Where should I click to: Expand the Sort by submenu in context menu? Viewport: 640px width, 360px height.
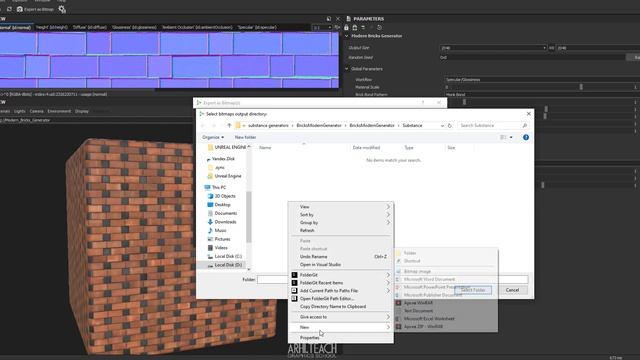(x=341, y=215)
